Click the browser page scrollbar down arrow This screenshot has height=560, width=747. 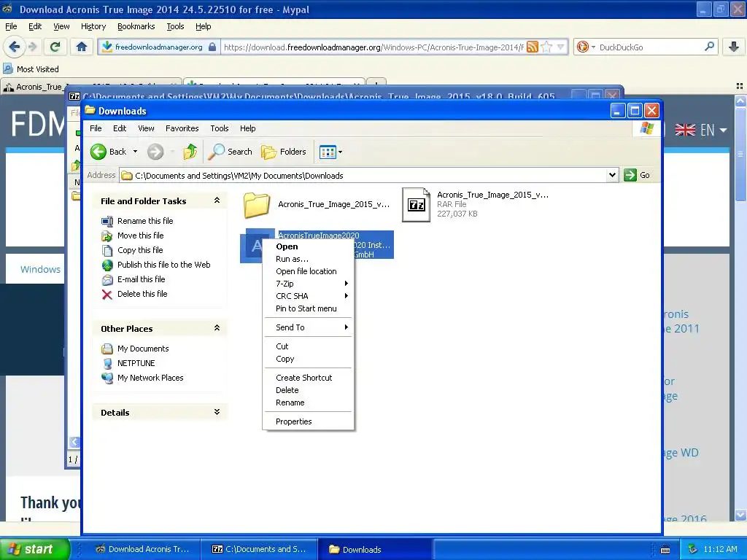click(x=740, y=515)
